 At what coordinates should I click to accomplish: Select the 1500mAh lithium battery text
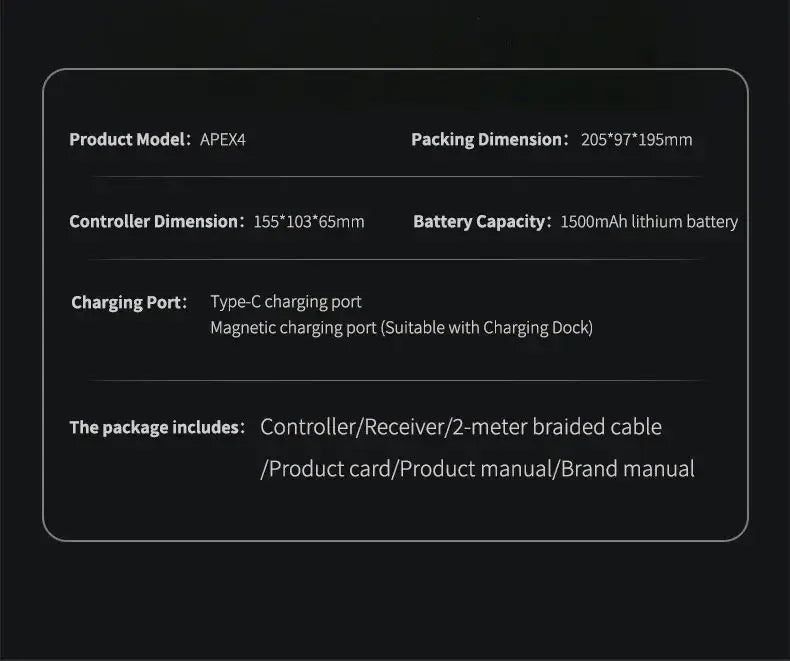[649, 222]
